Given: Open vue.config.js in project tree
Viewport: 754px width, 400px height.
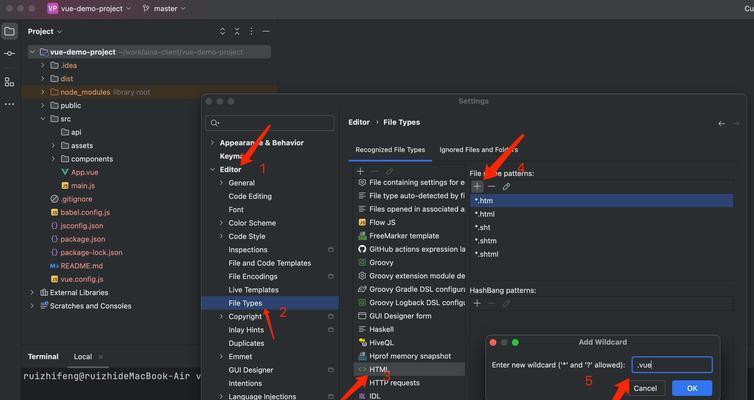Looking at the screenshot, I should coord(82,279).
